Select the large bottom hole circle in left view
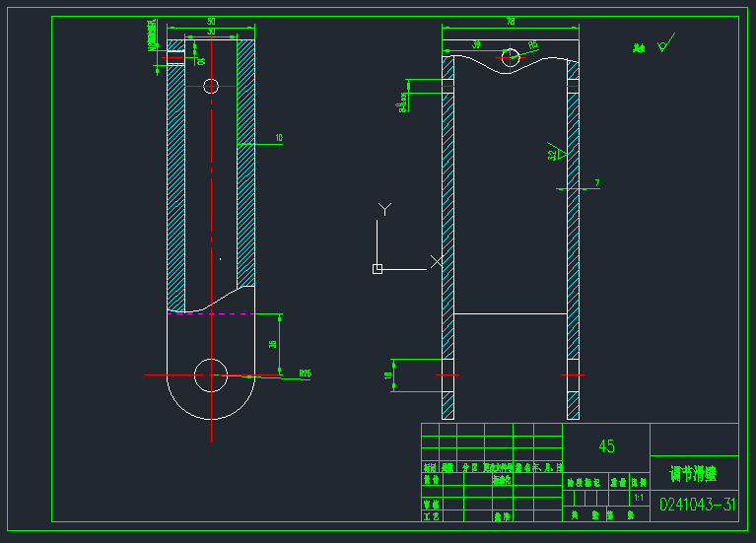The height and width of the screenshot is (543, 756). pos(211,375)
